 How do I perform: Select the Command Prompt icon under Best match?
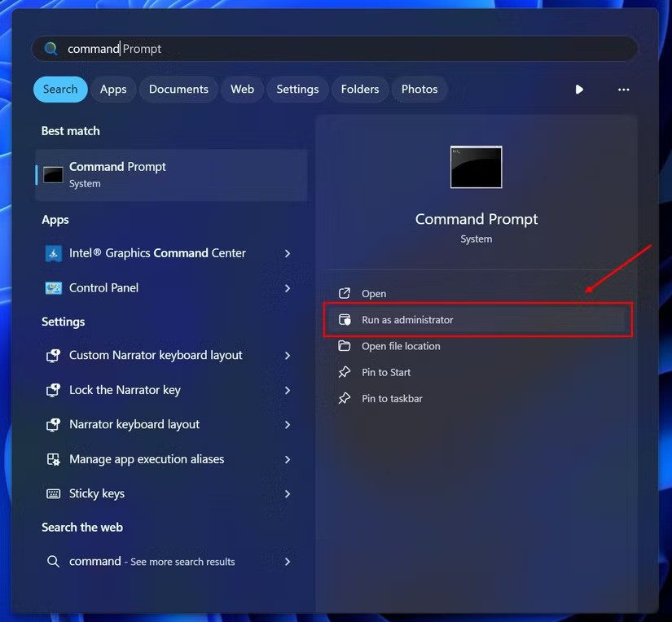pyautogui.click(x=52, y=173)
